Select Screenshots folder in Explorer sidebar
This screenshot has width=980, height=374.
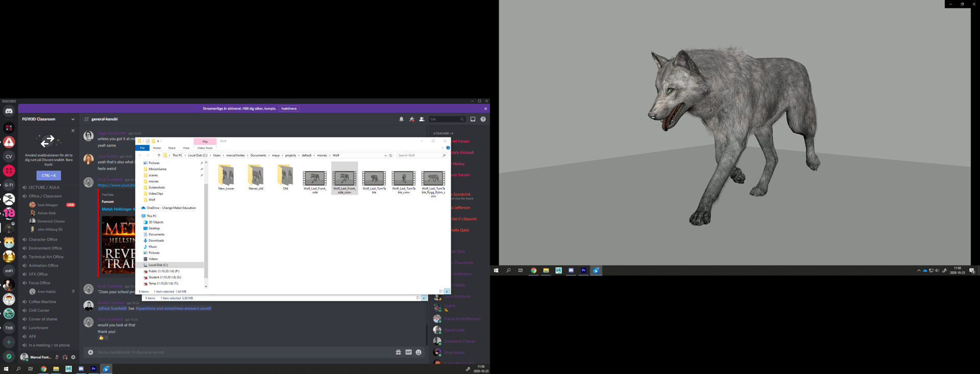coord(157,187)
